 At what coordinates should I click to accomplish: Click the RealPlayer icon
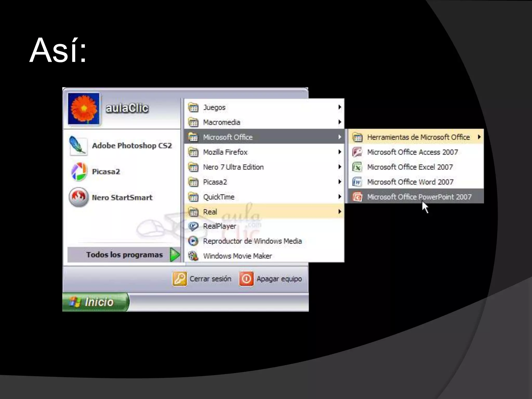(193, 226)
